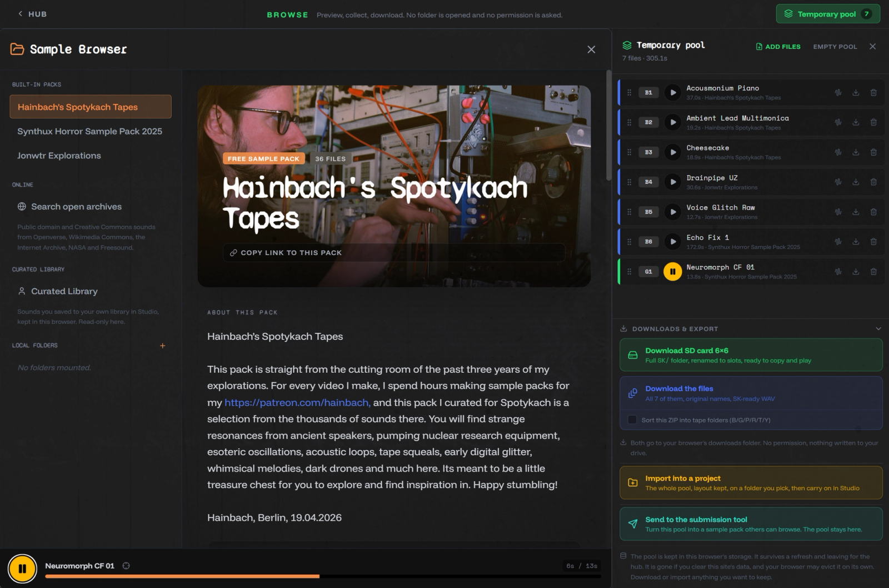Viewport: 889px width, 588px height.
Task: Enable Sort this ZIP into tape folders
Action: (x=632, y=420)
